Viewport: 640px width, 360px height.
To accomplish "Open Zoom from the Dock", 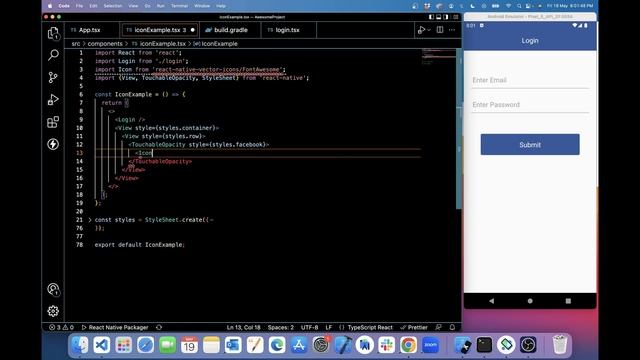I will click(431, 345).
